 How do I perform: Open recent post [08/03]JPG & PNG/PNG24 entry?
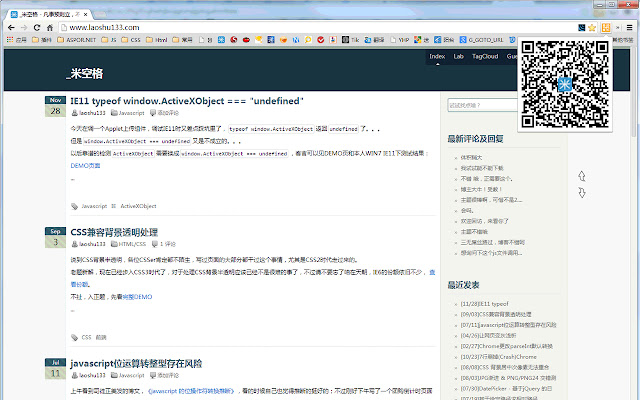pyautogui.click(x=508, y=378)
